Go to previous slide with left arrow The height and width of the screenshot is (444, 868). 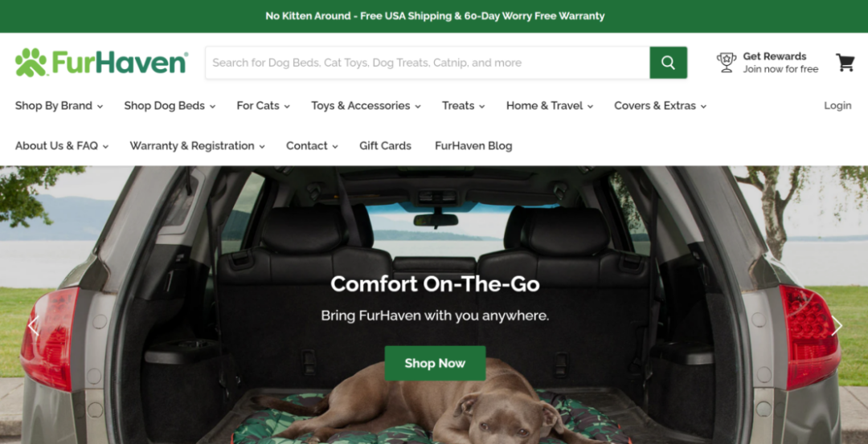tap(33, 326)
